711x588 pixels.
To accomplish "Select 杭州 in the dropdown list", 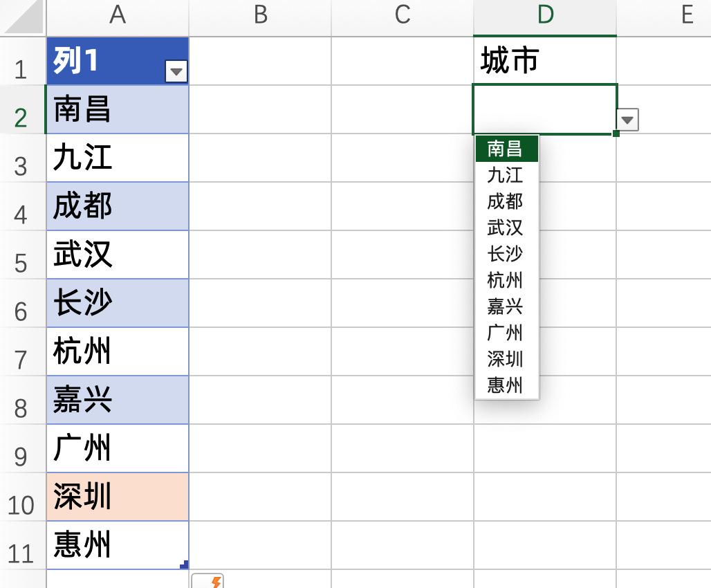I will (506, 281).
